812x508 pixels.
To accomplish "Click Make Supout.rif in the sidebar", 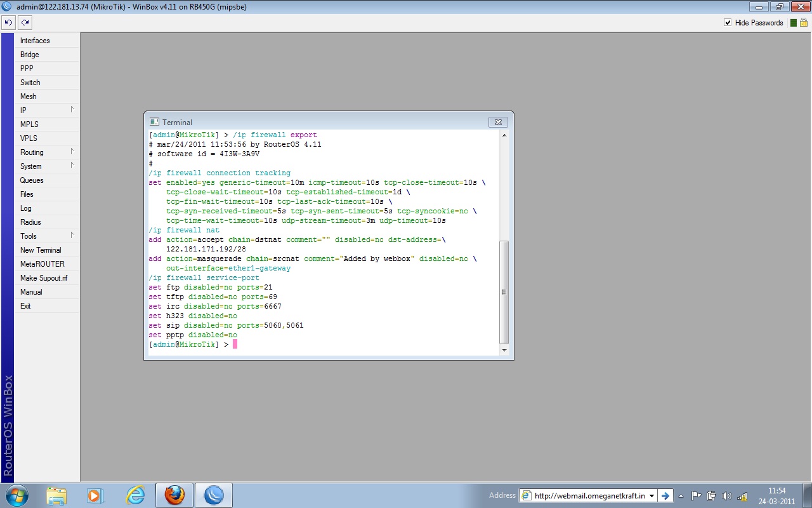I will (44, 278).
